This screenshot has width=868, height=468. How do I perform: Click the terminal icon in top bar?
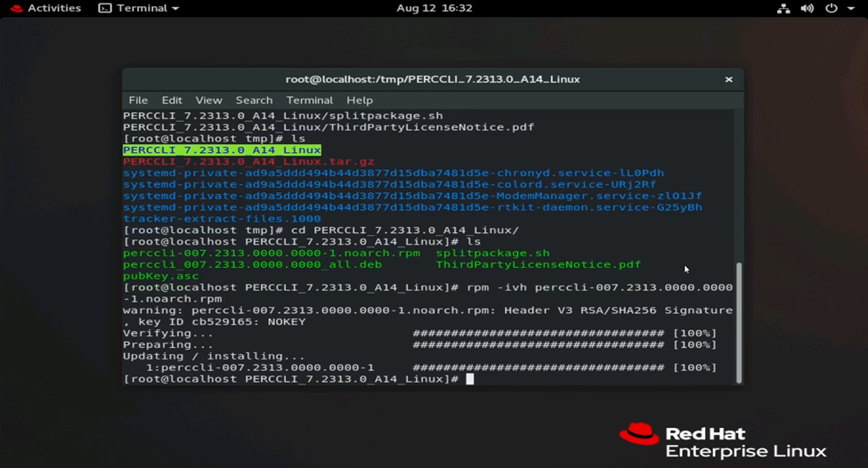pyautogui.click(x=105, y=8)
